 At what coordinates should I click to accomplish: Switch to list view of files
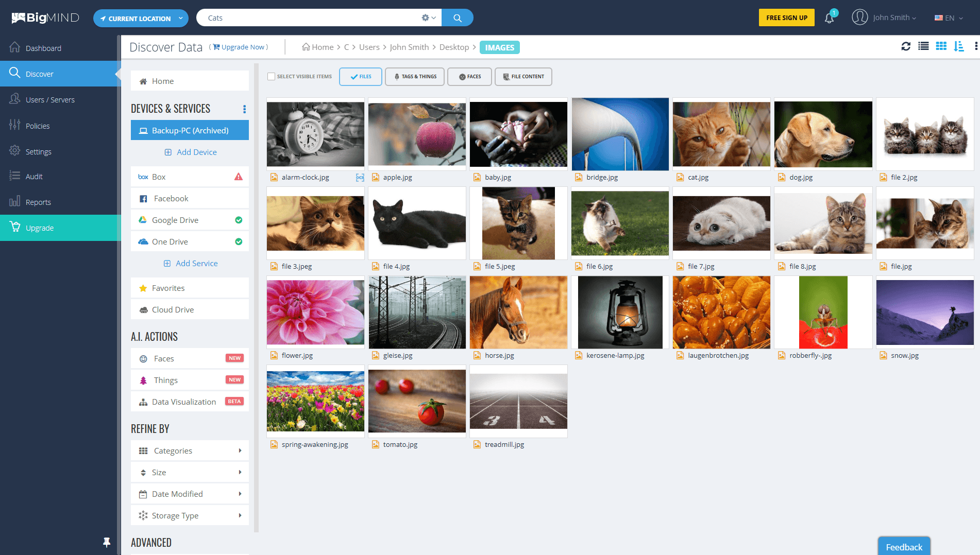[x=923, y=46]
